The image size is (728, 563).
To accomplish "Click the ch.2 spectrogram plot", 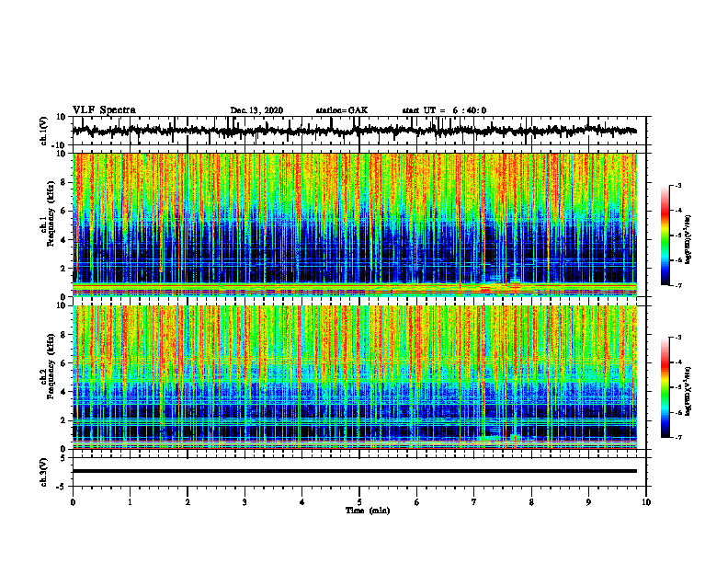I will 354,377.
